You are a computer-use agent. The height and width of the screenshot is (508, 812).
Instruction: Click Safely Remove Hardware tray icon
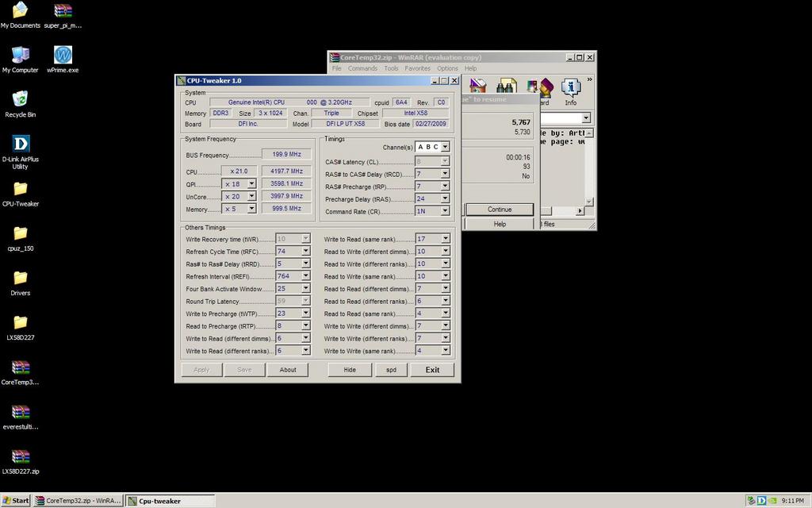coord(751,500)
